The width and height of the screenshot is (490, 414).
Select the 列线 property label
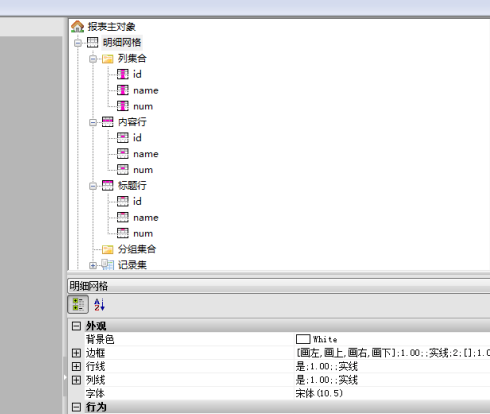pos(95,380)
